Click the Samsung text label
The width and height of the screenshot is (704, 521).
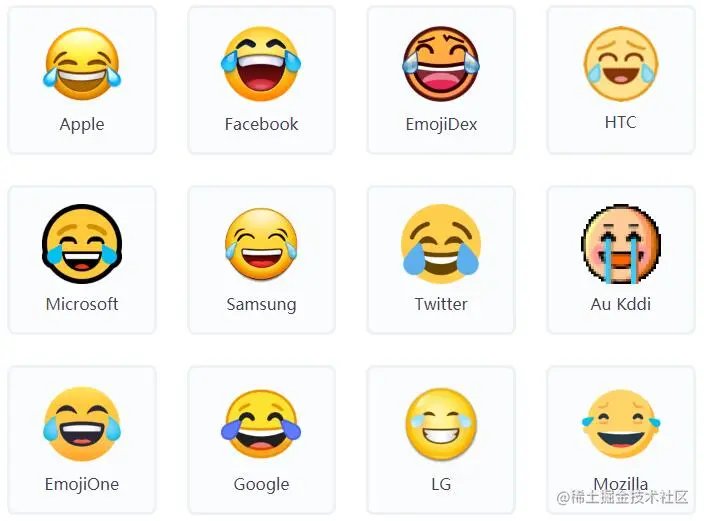coord(261,305)
